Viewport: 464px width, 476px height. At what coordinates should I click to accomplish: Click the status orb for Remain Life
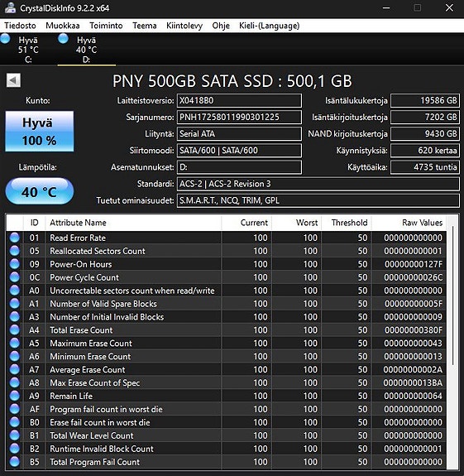[15, 396]
